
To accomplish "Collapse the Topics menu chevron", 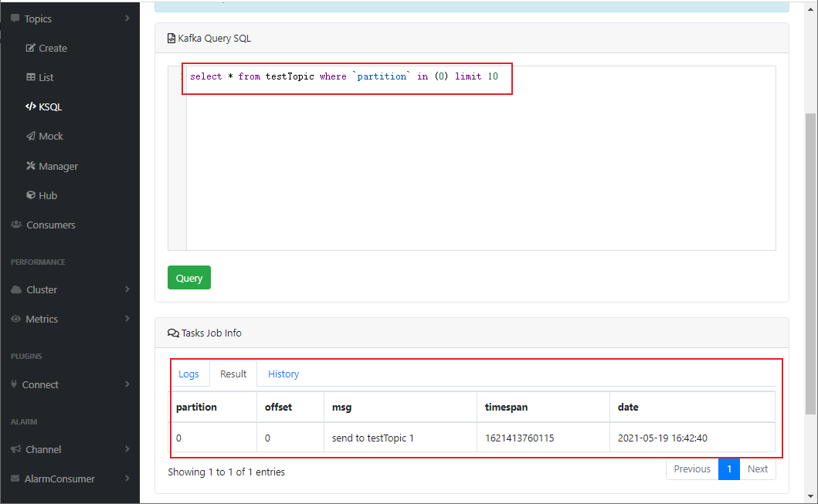I will tap(127, 19).
